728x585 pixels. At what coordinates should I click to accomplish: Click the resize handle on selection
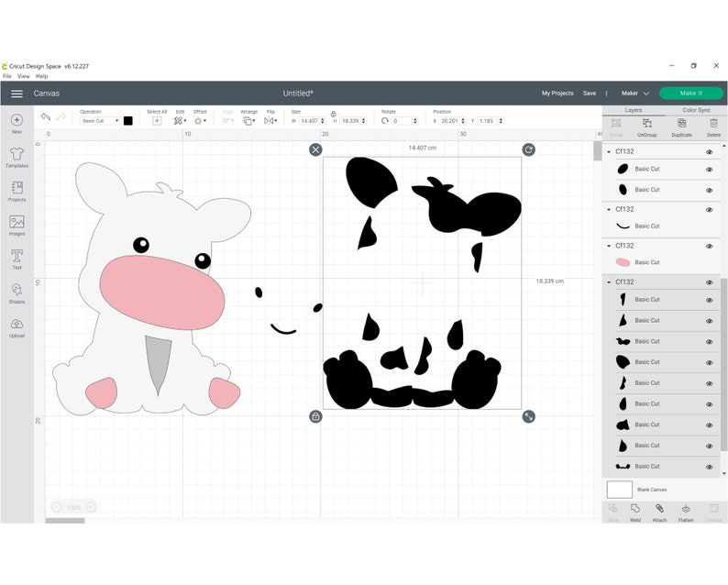[528, 416]
